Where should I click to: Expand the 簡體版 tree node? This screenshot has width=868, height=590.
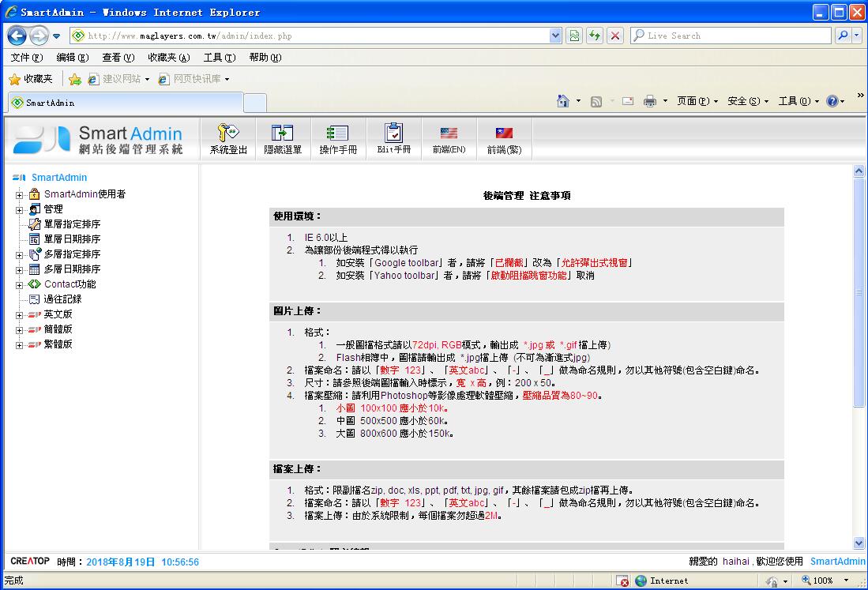click(20, 330)
